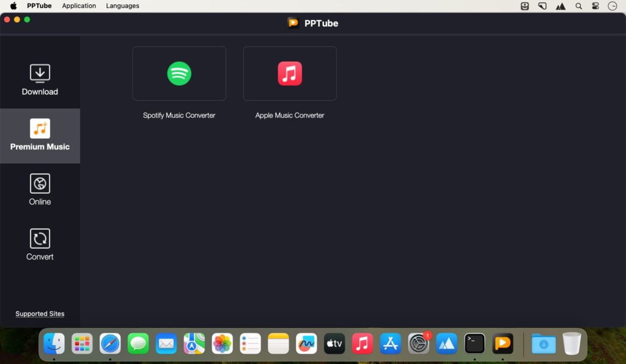The image size is (626, 364).
Task: Open the Downloads stack in the Dock
Action: pos(543,343)
